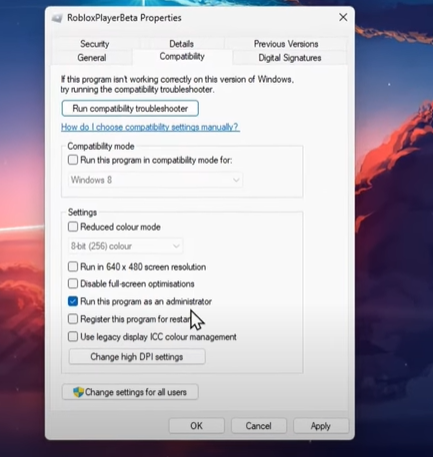Confirm with the OK button
This screenshot has width=433, height=457.
196,426
